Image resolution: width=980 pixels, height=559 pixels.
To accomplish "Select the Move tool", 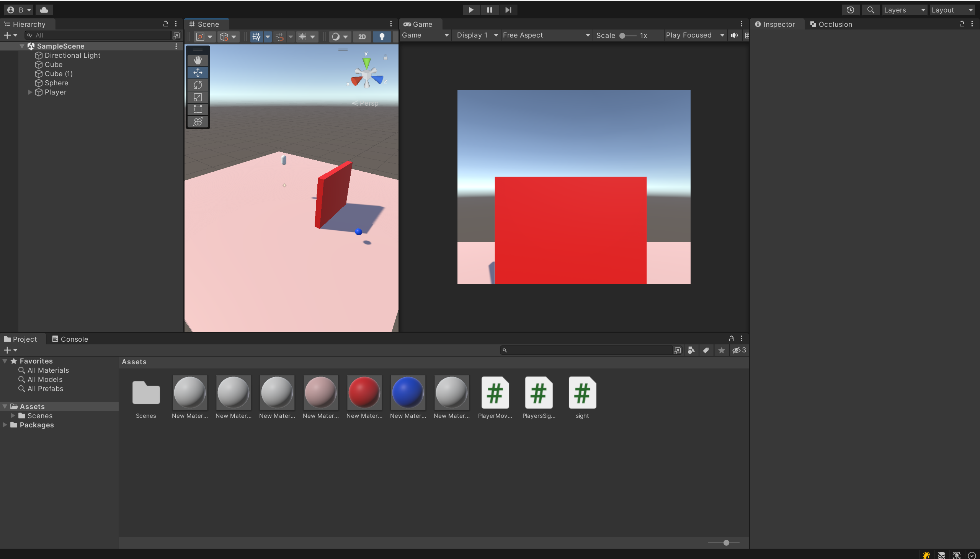I will click(x=198, y=72).
